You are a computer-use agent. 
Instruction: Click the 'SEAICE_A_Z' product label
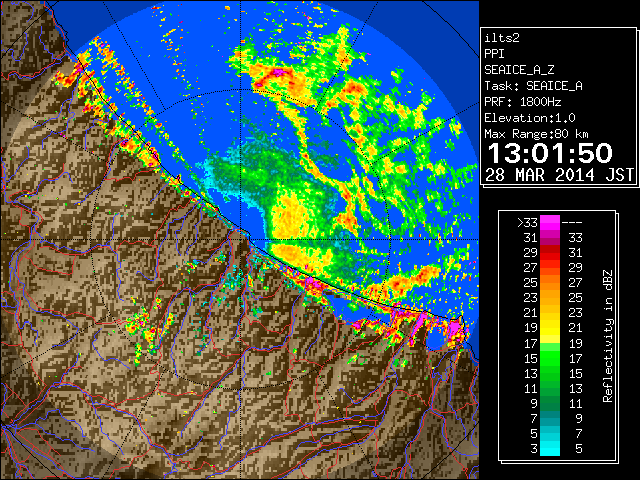click(x=519, y=70)
